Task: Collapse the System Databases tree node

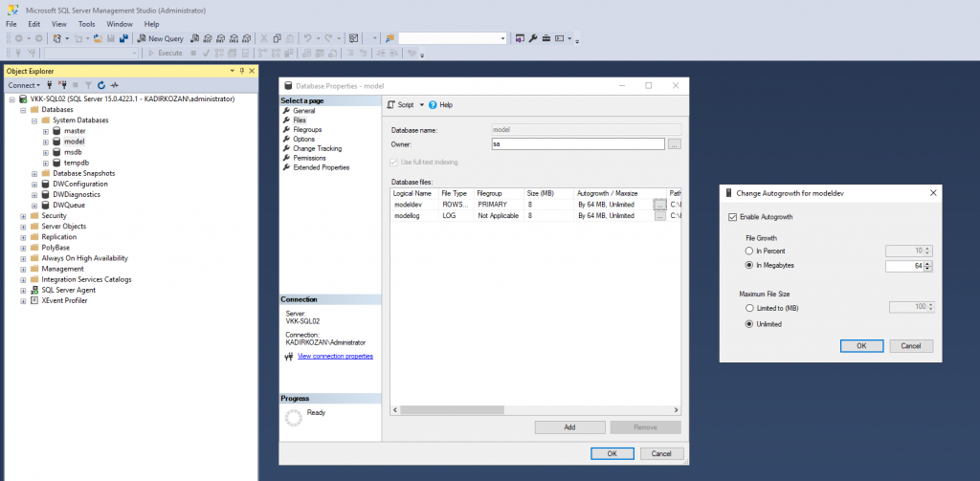Action: pos(33,120)
